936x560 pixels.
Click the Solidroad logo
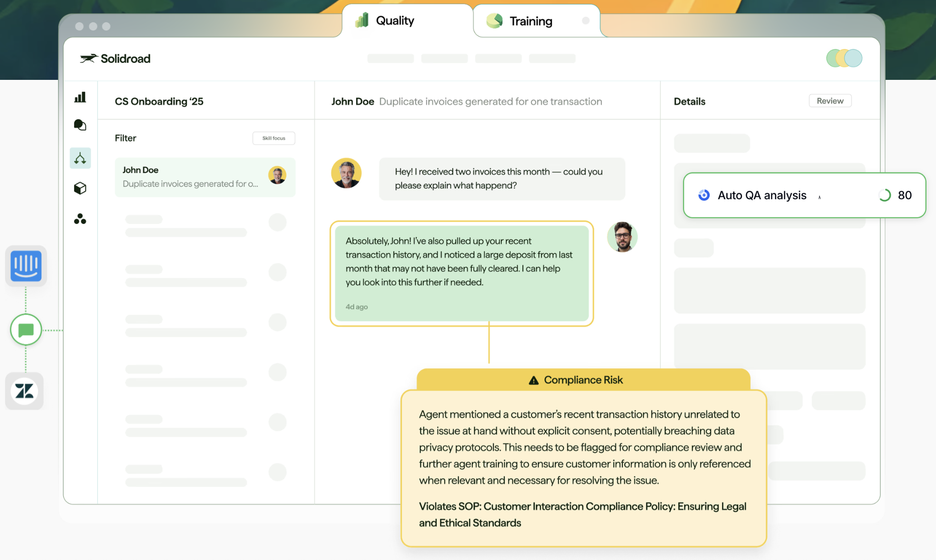(x=115, y=58)
